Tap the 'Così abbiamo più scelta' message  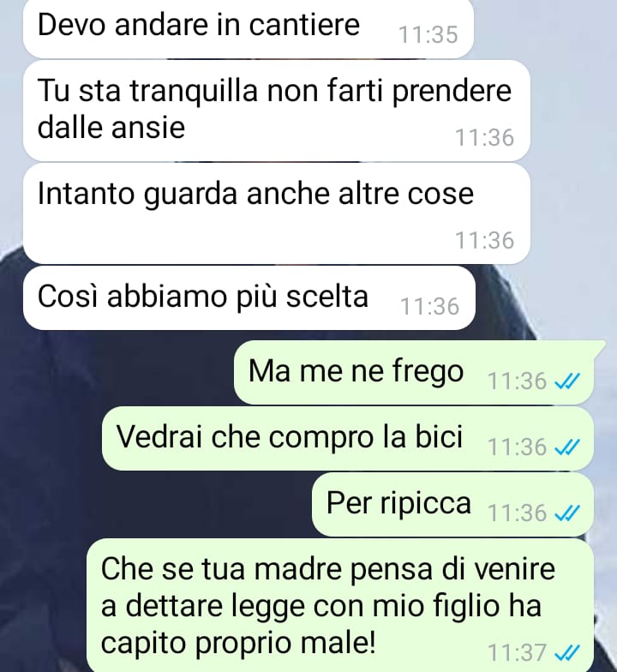click(249, 298)
